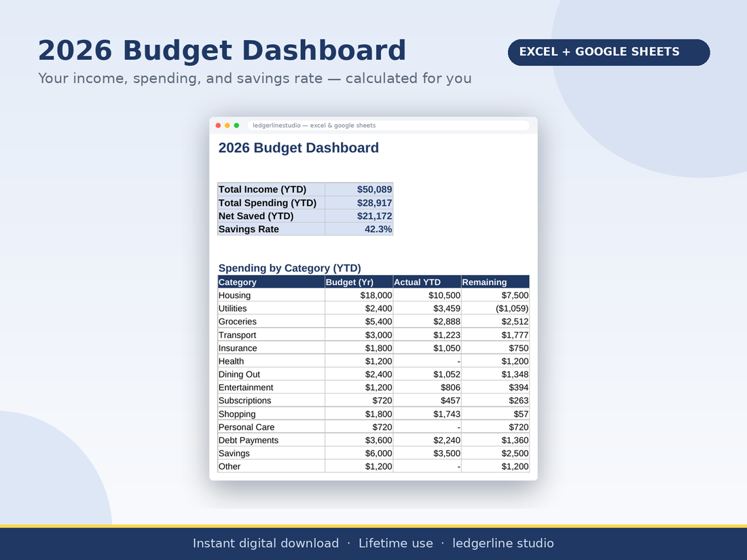Screen dimensions: 747x560
Task: Select the Transport row label
Action: [271, 335]
